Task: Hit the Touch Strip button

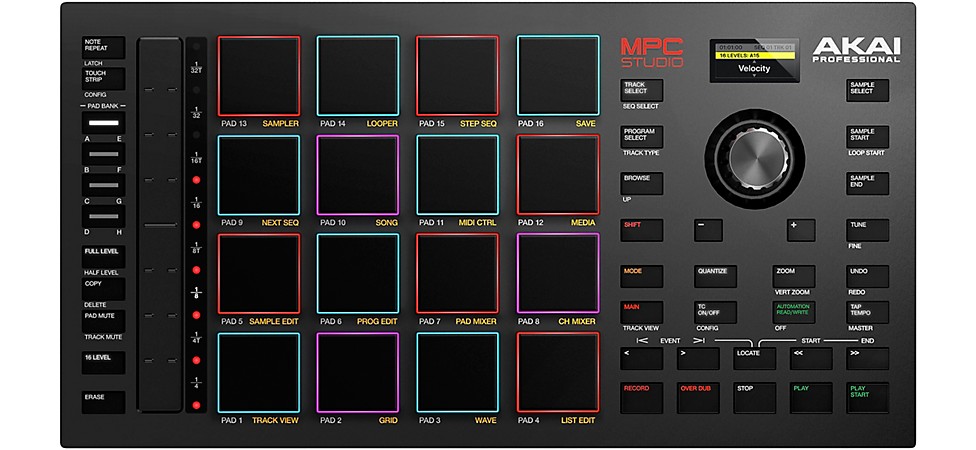Action: point(103,79)
